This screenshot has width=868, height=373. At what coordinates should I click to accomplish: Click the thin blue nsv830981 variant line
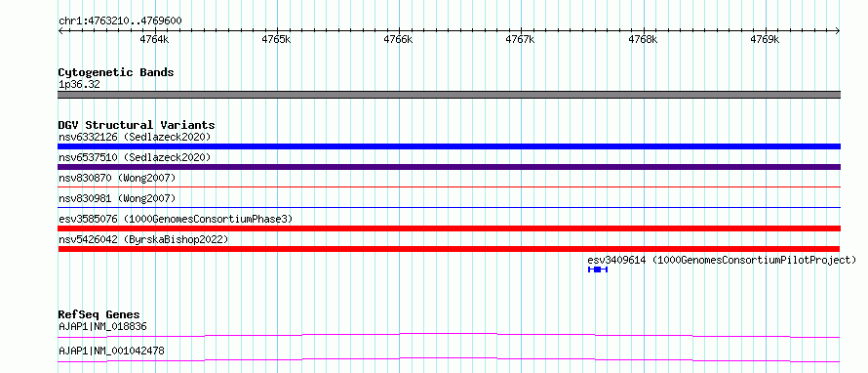tap(449, 208)
